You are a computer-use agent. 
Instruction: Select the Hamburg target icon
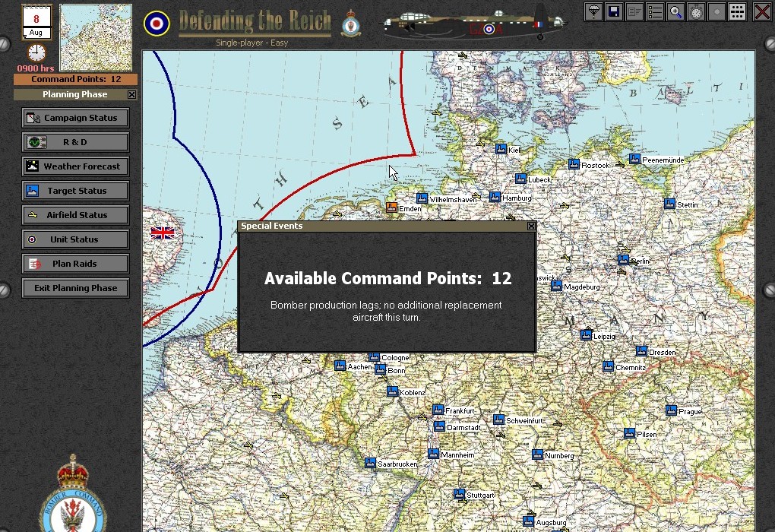pos(495,197)
